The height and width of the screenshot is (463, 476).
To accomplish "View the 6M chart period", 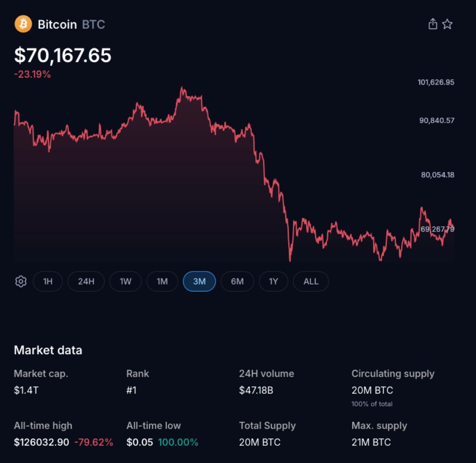I will (237, 281).
